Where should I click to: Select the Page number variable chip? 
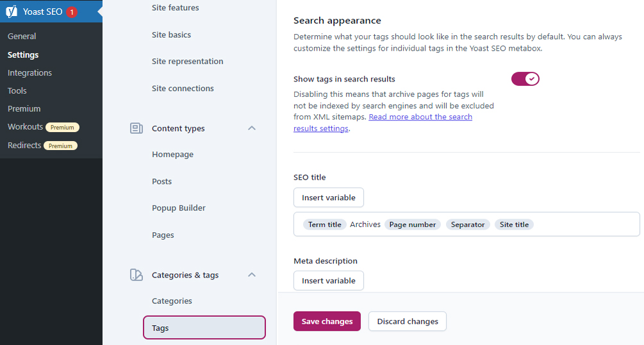click(413, 224)
